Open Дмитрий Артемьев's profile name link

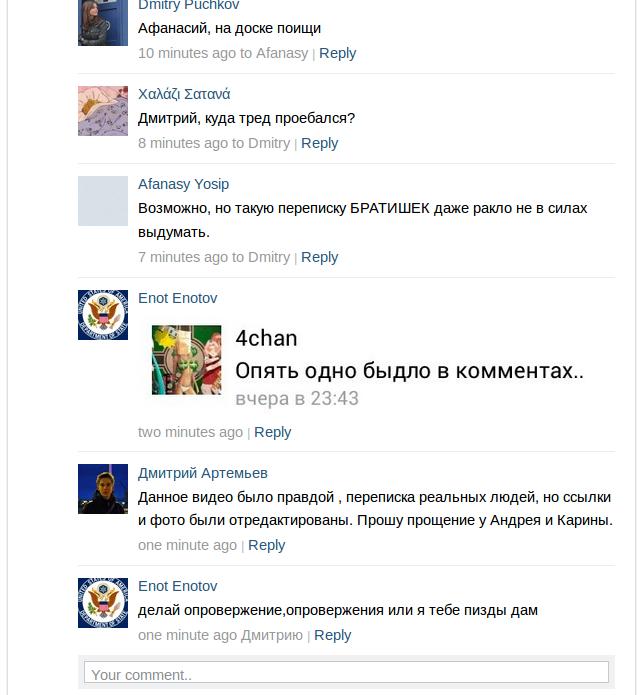pyautogui.click(x=203, y=473)
